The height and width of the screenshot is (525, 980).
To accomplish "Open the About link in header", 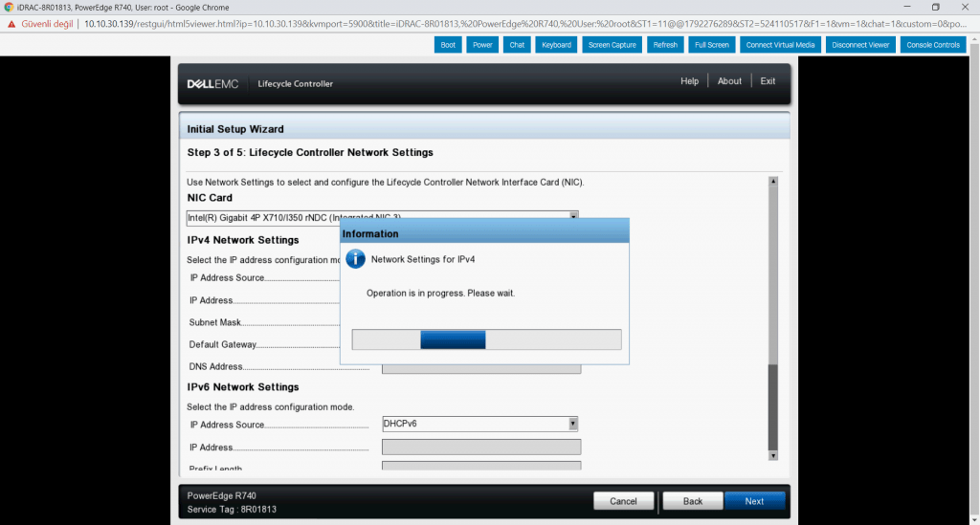I will pyautogui.click(x=729, y=81).
